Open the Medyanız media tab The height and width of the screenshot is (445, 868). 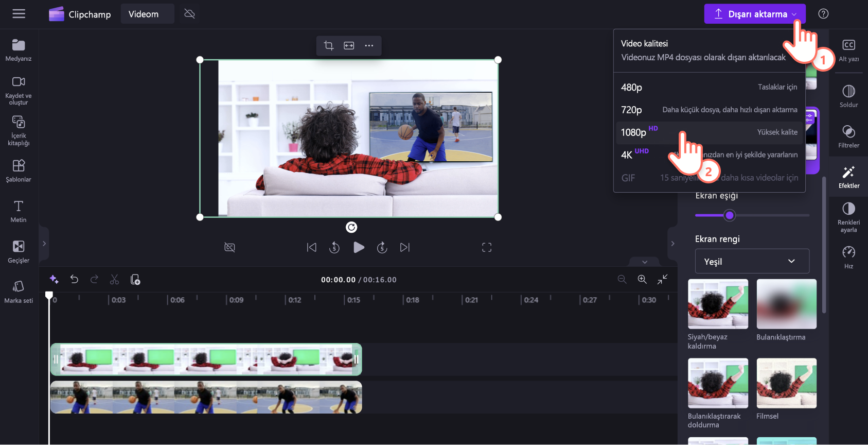coord(19,50)
